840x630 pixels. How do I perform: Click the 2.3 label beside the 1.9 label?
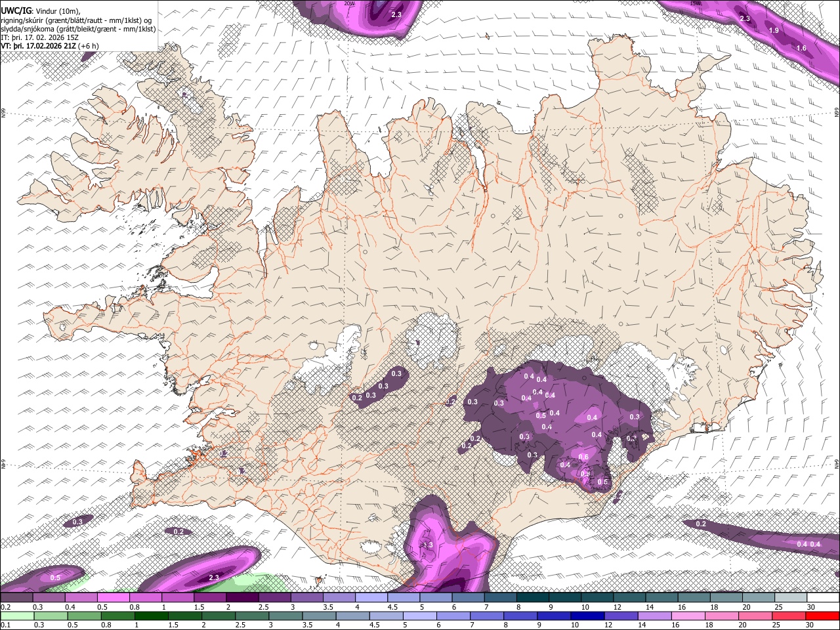745,18
